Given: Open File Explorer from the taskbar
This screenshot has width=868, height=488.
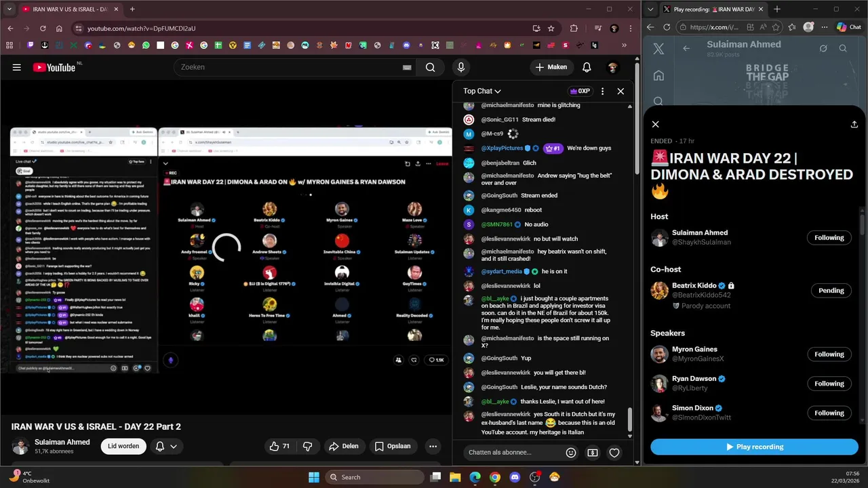Looking at the screenshot, I should click(x=455, y=477).
